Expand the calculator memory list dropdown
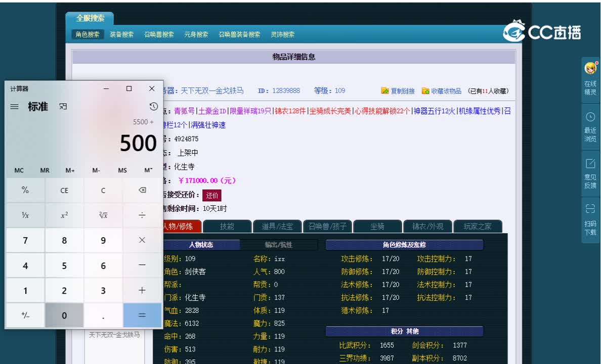This screenshot has width=601, height=364. click(148, 170)
